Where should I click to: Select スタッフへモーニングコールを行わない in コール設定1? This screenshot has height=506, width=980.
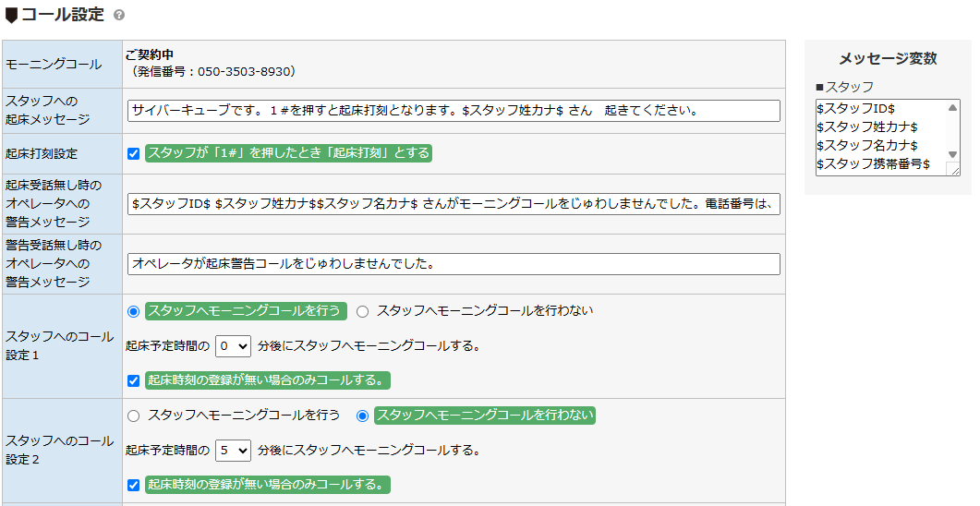tap(362, 311)
